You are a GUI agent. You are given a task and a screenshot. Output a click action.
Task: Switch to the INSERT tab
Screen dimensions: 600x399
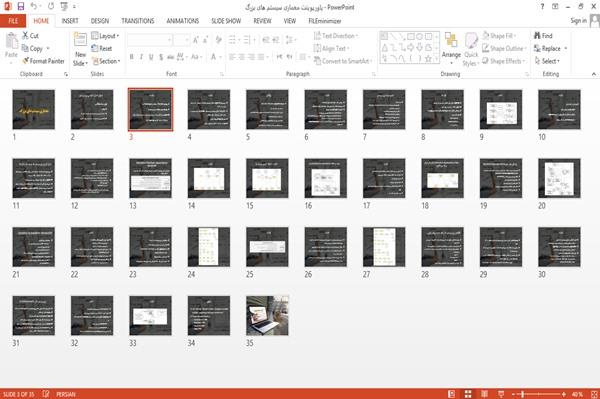coord(70,21)
